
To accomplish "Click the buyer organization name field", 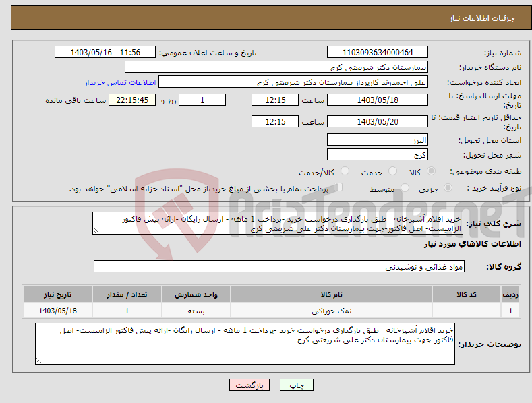I will pos(276,67).
